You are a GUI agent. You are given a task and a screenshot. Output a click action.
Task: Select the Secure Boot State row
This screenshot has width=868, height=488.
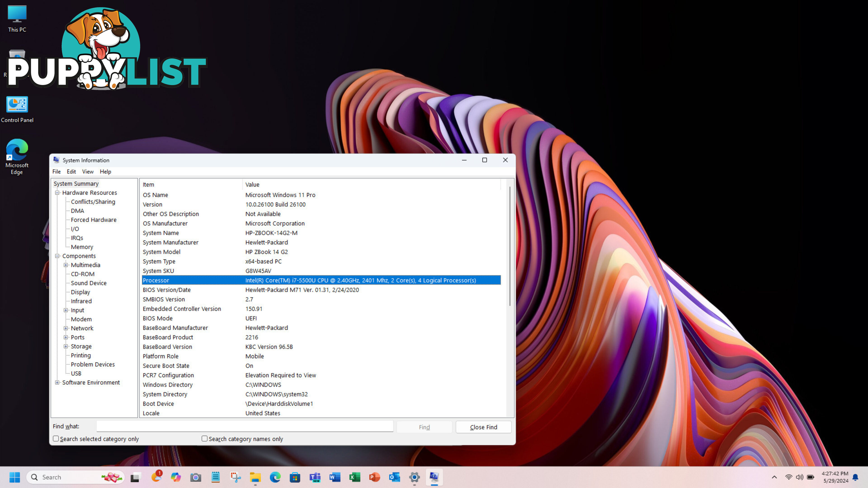point(321,366)
